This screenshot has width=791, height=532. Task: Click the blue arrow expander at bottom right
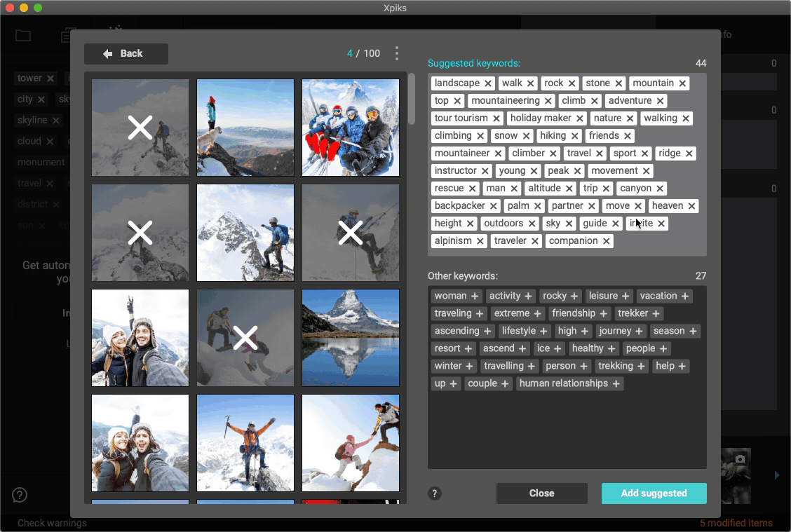pos(777,475)
